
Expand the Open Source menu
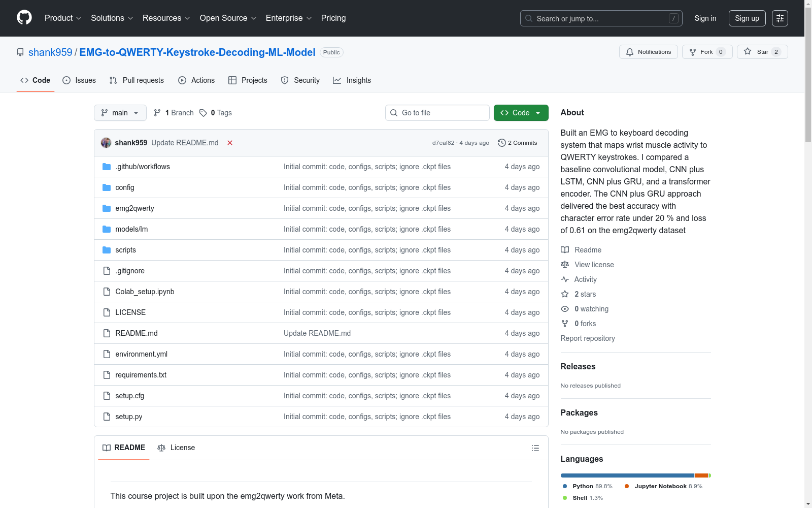pos(228,18)
